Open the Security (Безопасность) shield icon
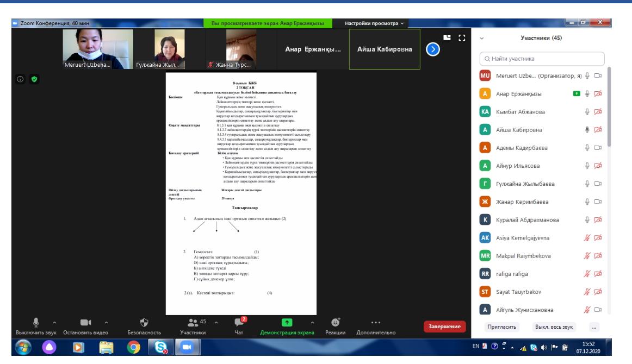632x364 pixels. click(x=144, y=322)
